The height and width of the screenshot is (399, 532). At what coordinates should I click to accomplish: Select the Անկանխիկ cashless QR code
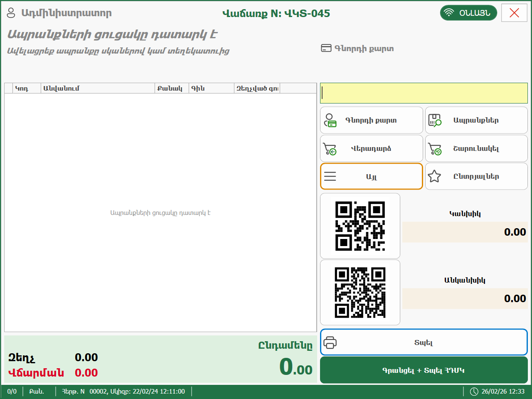(360, 293)
